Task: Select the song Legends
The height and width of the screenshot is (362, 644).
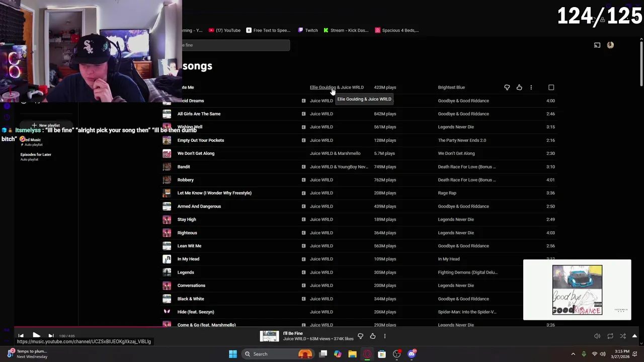Action: [x=186, y=273]
